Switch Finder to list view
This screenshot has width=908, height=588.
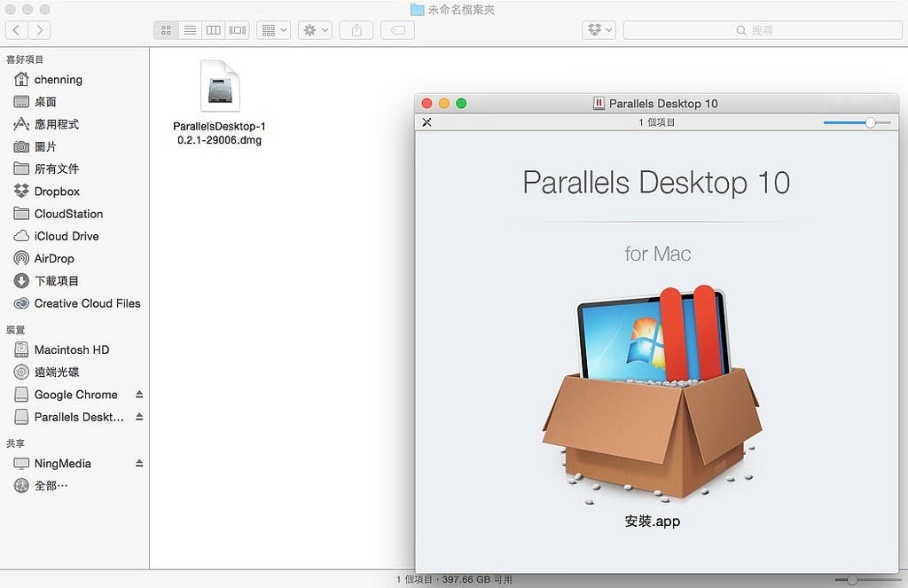pos(190,30)
